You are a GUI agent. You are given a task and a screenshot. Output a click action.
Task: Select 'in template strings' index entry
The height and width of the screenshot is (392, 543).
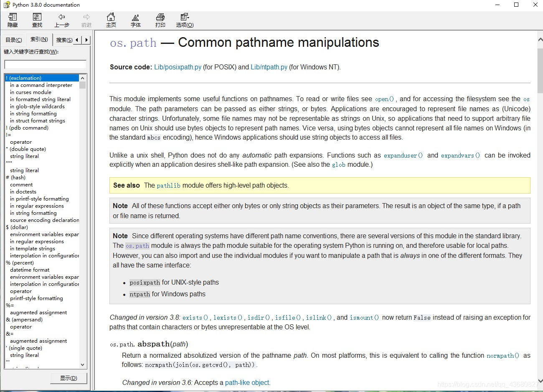point(33,249)
